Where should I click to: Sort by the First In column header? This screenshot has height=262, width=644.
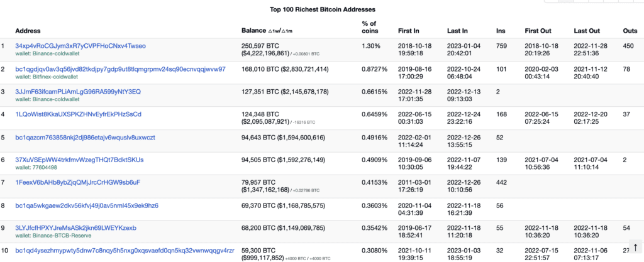tap(409, 31)
